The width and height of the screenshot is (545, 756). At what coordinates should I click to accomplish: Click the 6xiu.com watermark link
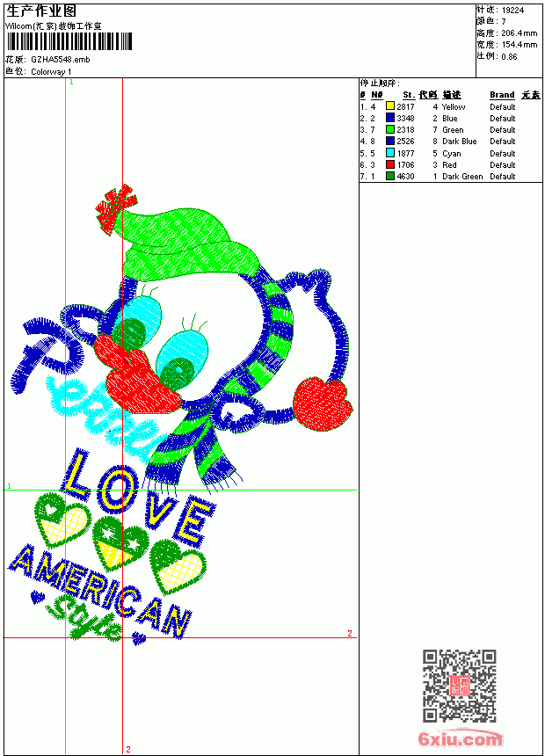[x=460, y=738]
